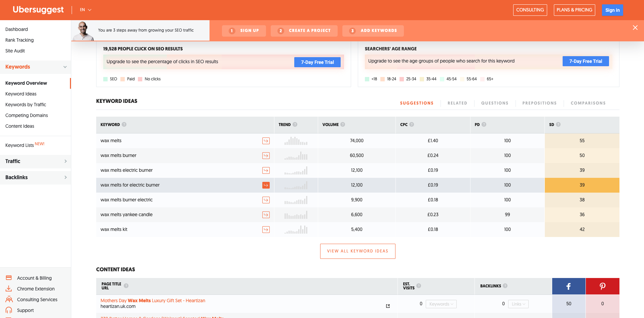Open Mothers Day Wax Melts Luxury Gift Set link

pos(153,301)
